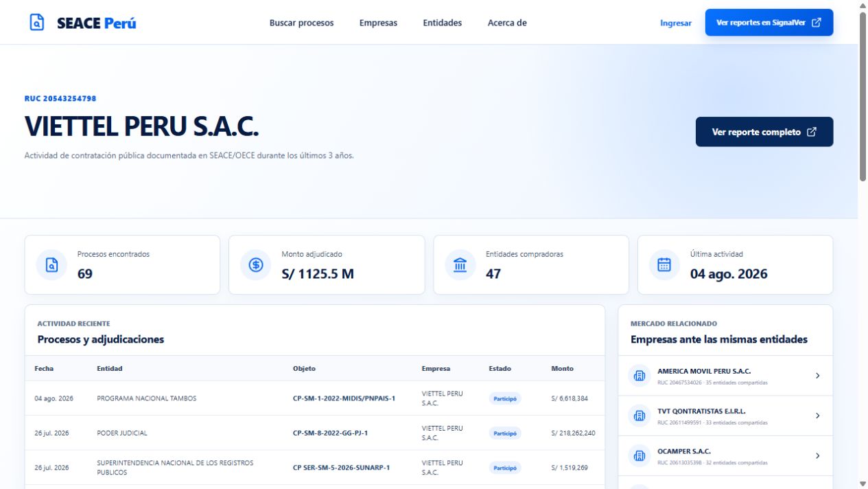Open the Entidades nav item
The height and width of the screenshot is (489, 868).
pyautogui.click(x=442, y=23)
